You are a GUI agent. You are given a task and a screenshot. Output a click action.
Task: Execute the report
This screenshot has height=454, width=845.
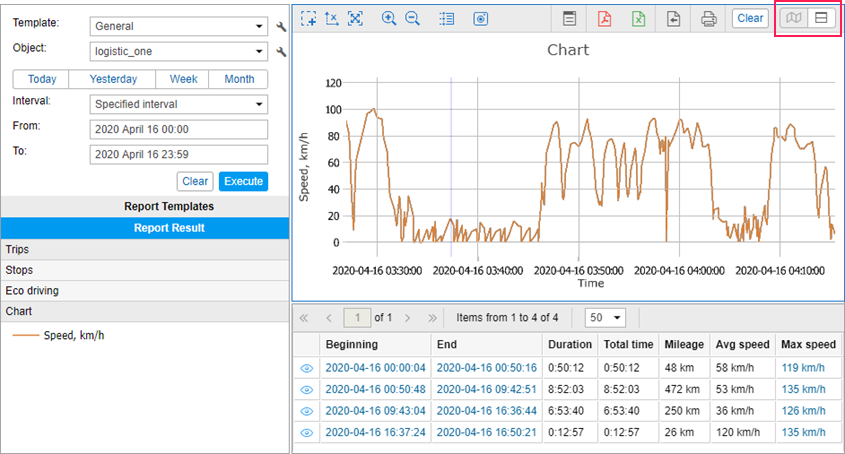244,181
